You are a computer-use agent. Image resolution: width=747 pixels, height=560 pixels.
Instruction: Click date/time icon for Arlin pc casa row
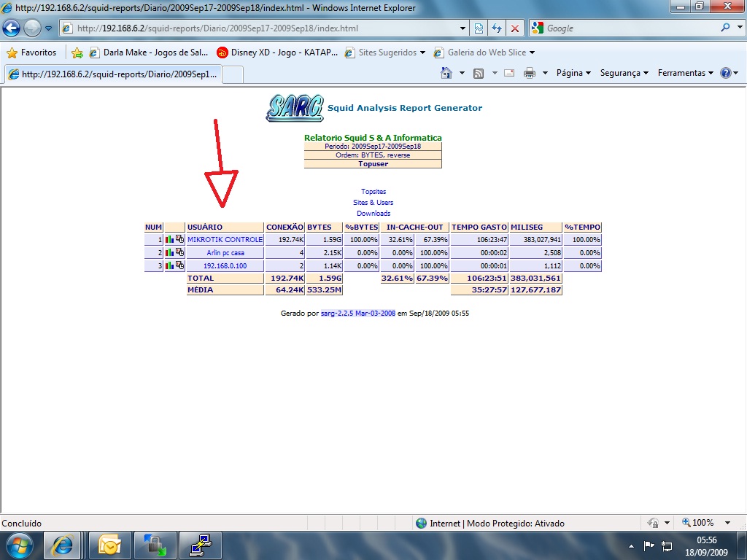[179, 252]
